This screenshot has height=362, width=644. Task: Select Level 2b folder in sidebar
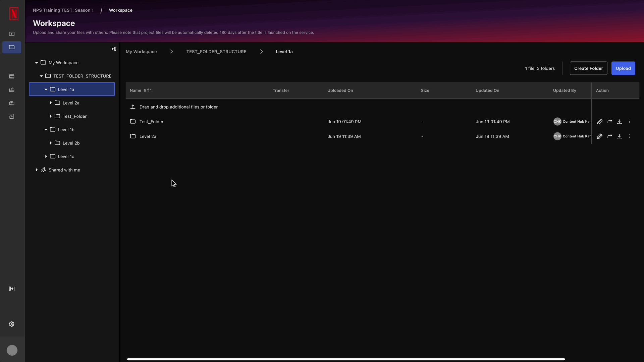71,143
